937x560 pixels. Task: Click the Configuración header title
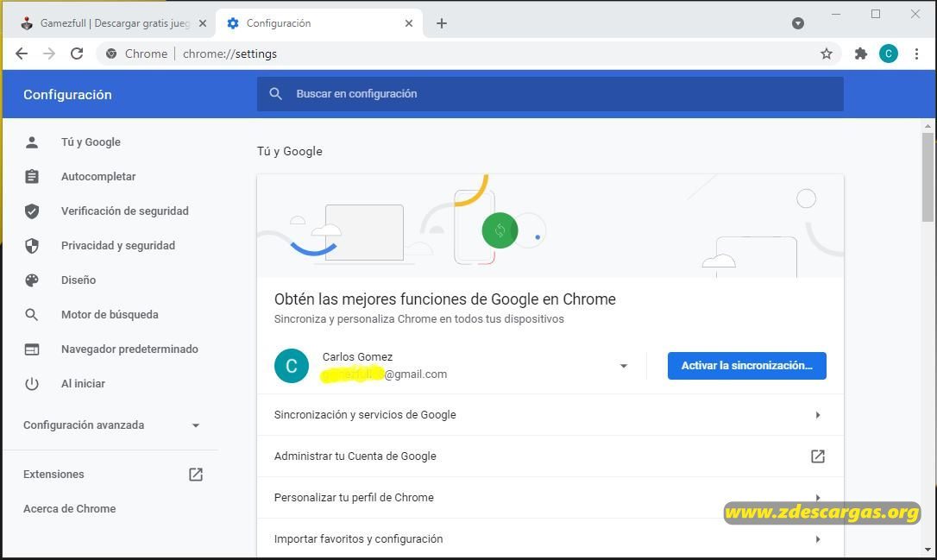(67, 94)
